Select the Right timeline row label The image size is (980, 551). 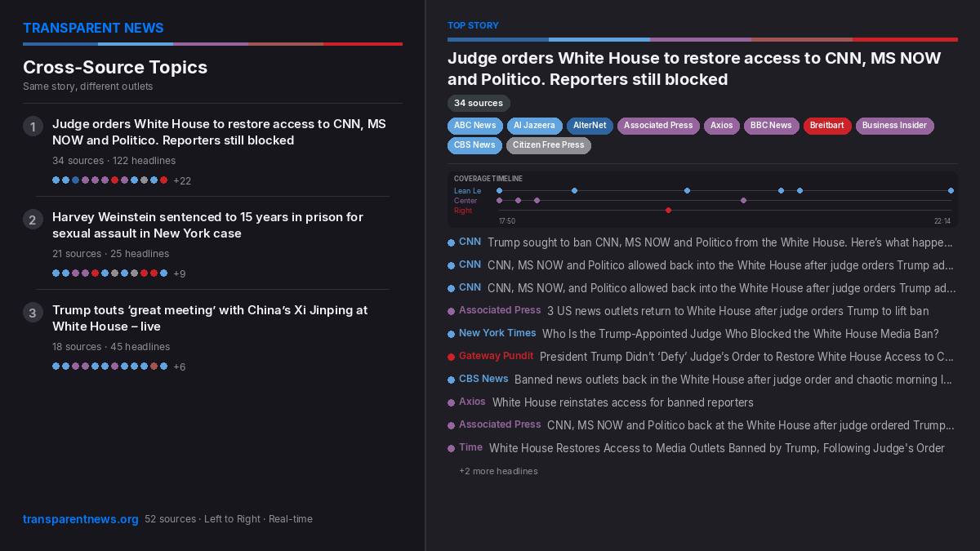tap(463, 211)
